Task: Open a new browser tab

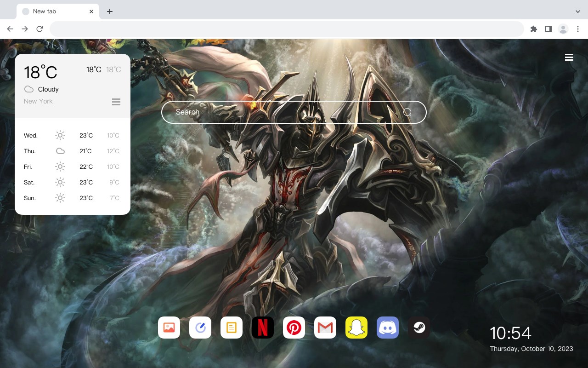Action: [x=109, y=11]
